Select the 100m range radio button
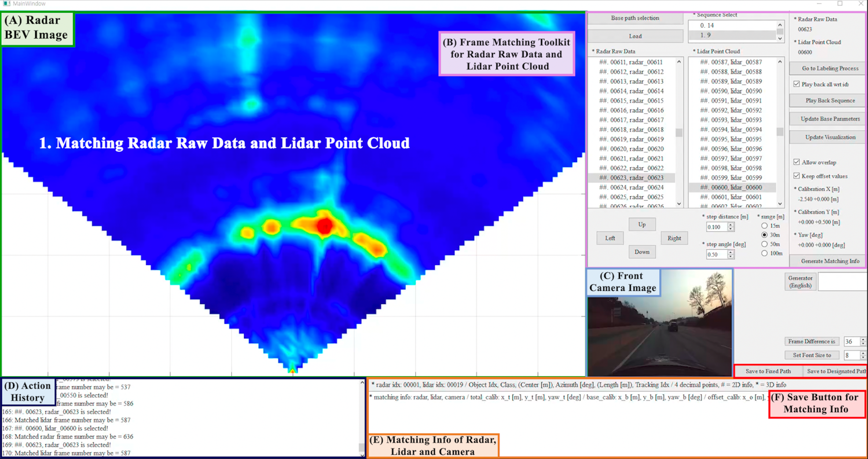The height and width of the screenshot is (459, 868). tap(764, 253)
